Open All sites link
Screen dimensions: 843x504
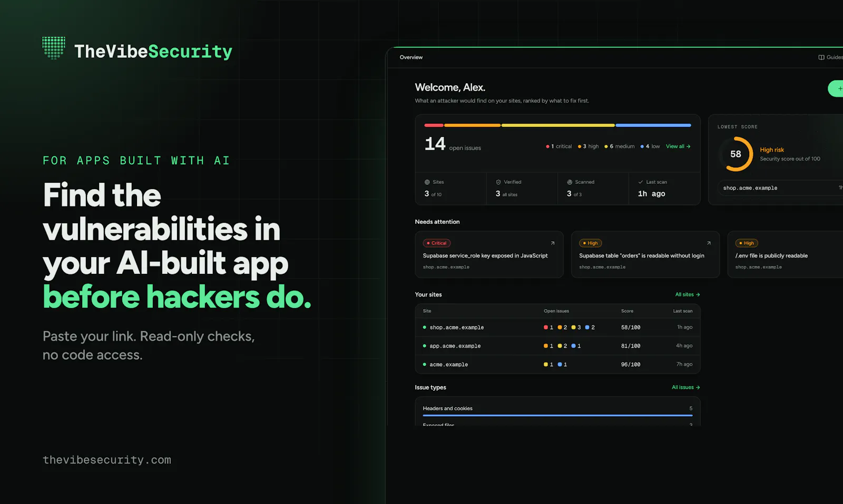tap(688, 294)
